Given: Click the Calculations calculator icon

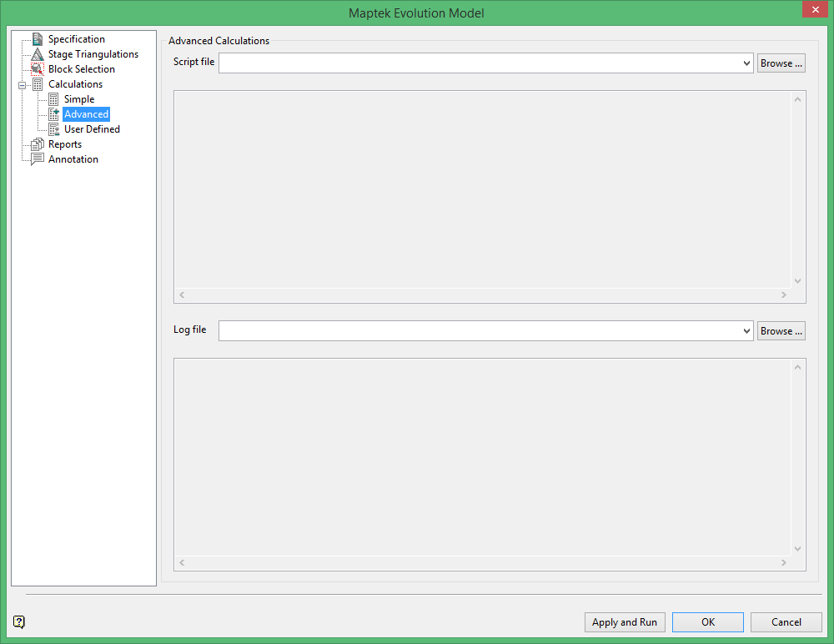Looking at the screenshot, I should (36, 83).
